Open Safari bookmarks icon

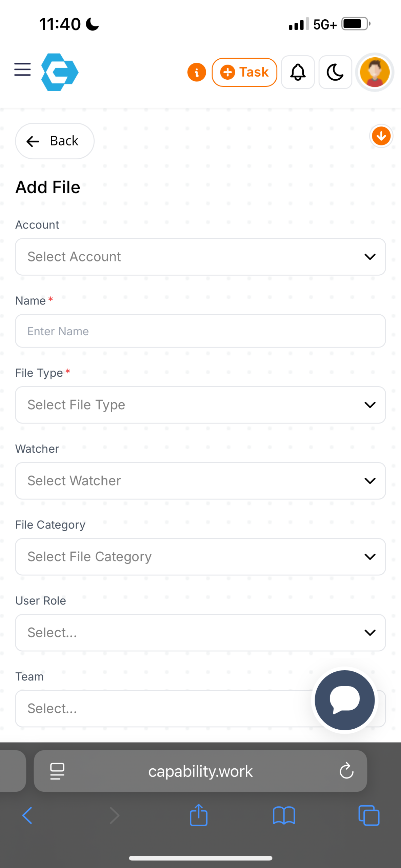click(284, 815)
